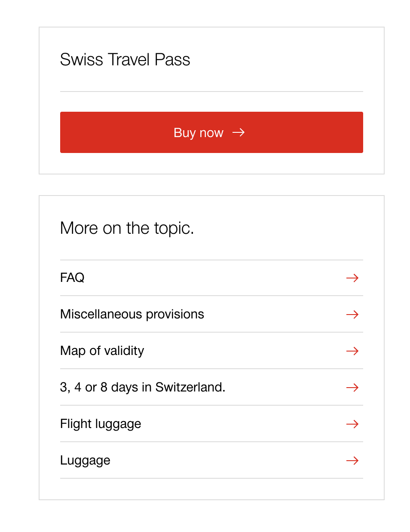This screenshot has height=532, width=410.
Task: Click the arrow in the last Luggage row
Action: [x=352, y=461]
